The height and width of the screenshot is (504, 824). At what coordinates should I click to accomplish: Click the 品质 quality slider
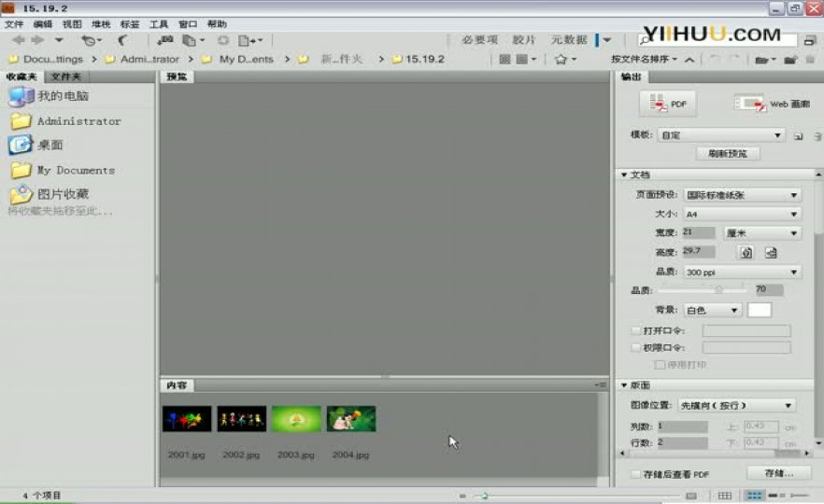702,289
